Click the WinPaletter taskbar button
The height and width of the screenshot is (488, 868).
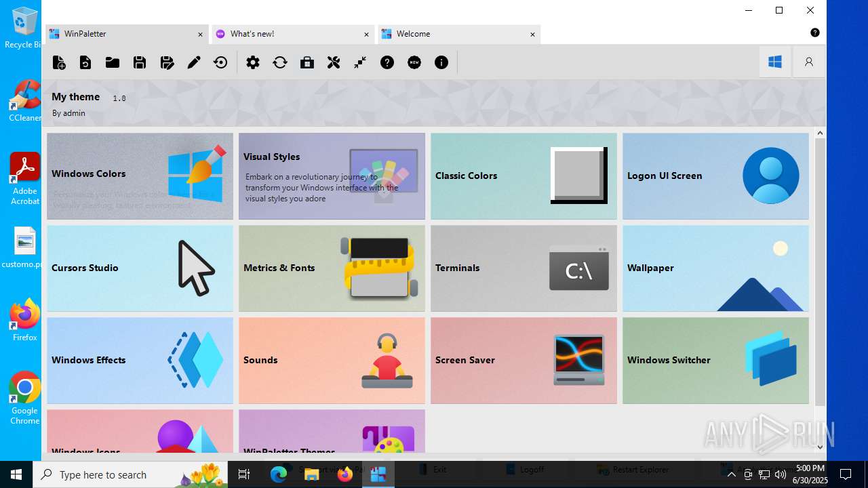(378, 474)
